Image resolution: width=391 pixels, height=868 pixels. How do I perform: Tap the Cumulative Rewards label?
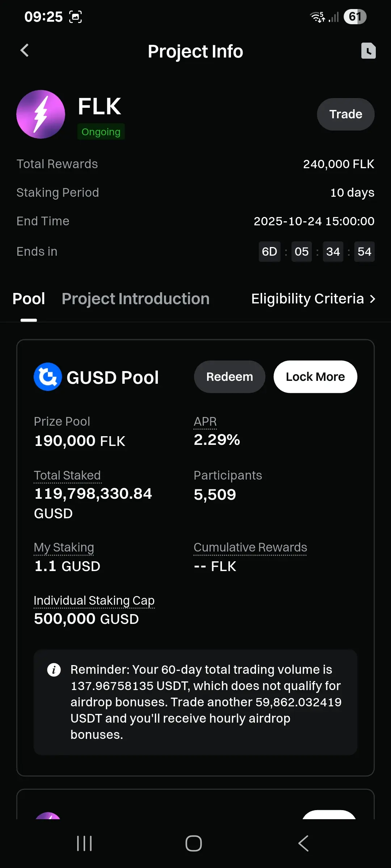250,548
